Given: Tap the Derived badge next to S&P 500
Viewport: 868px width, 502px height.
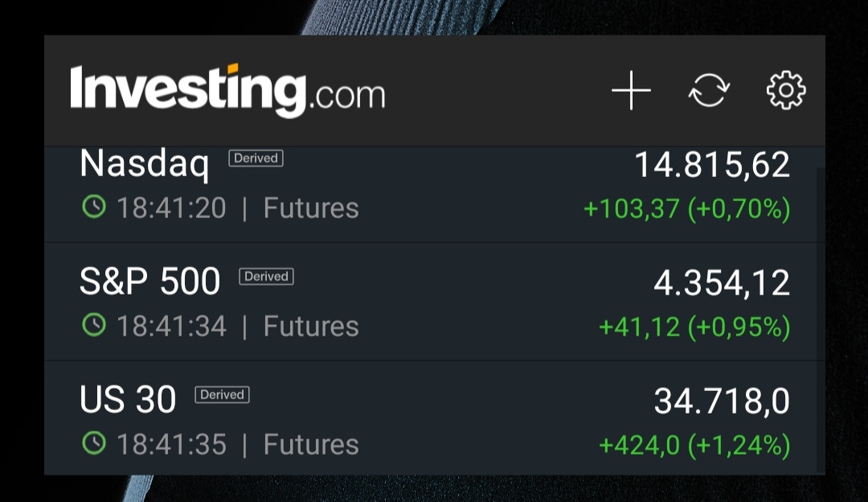Looking at the screenshot, I should [x=266, y=277].
